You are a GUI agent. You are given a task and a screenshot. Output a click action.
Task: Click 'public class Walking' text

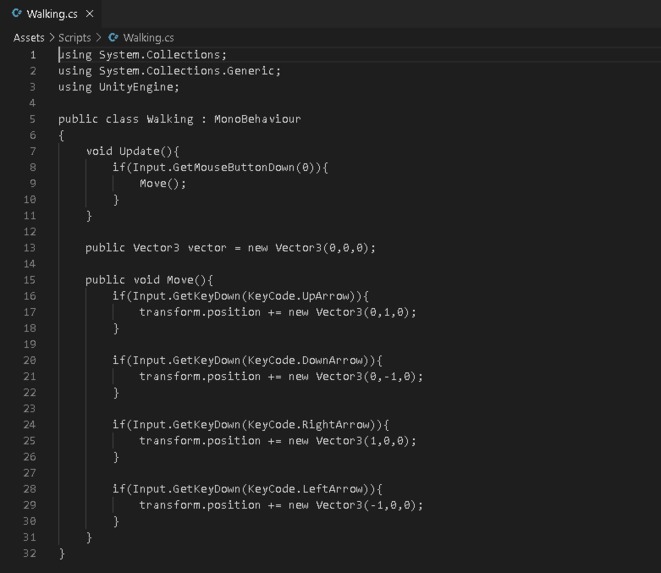pos(126,119)
